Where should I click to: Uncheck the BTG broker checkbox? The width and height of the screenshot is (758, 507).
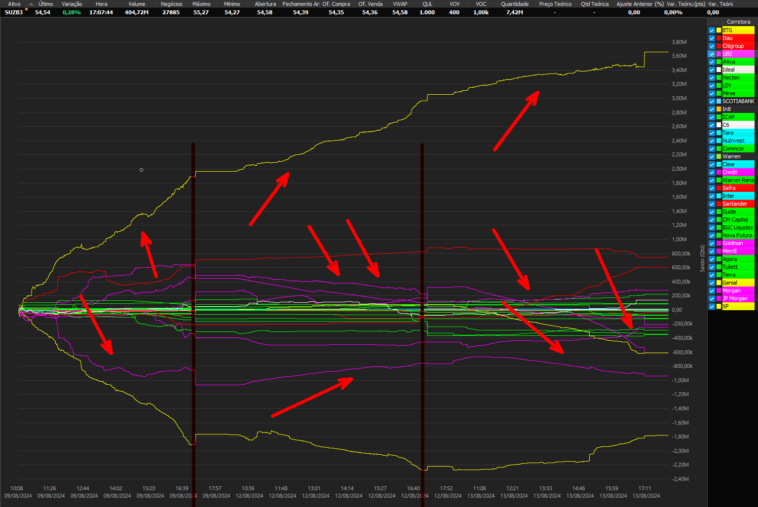(x=713, y=31)
